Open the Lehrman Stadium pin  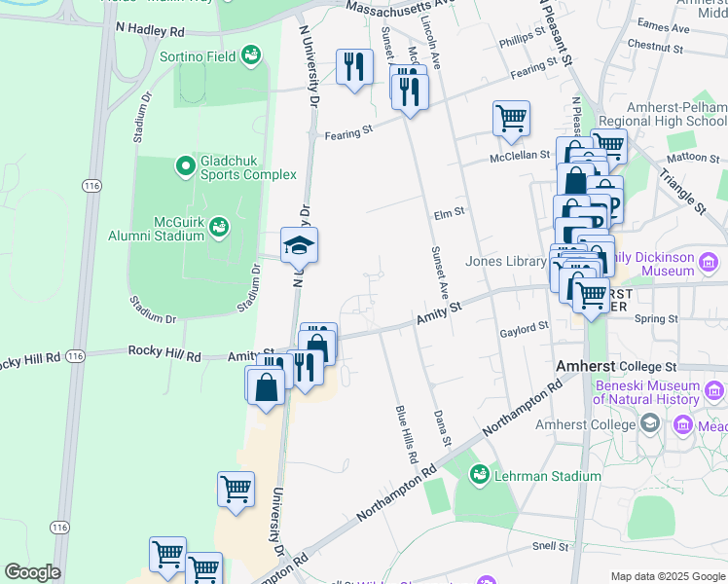(480, 475)
